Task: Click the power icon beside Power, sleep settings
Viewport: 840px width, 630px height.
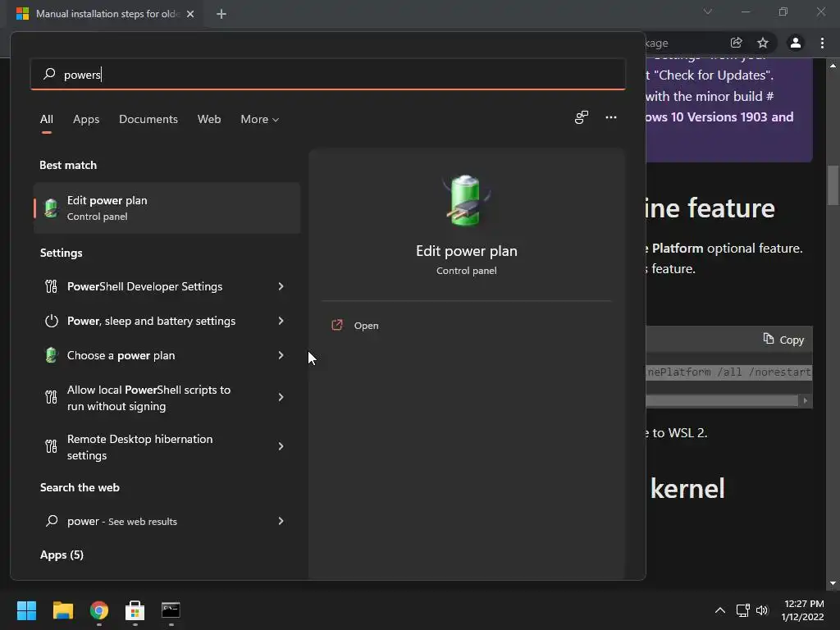Action: (52, 321)
